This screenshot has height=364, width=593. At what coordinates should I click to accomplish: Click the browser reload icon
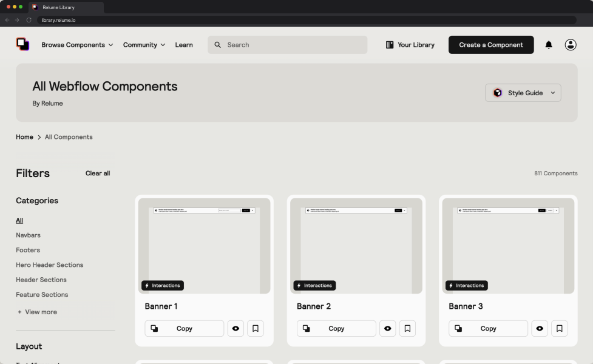click(x=29, y=20)
